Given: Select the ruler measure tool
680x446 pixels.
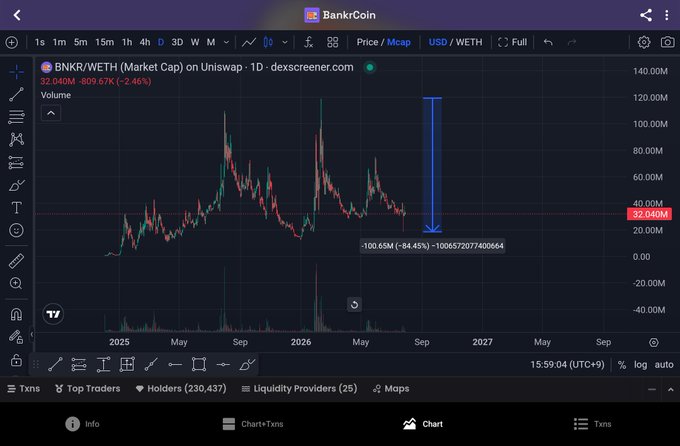Looking at the screenshot, I should 16,261.
